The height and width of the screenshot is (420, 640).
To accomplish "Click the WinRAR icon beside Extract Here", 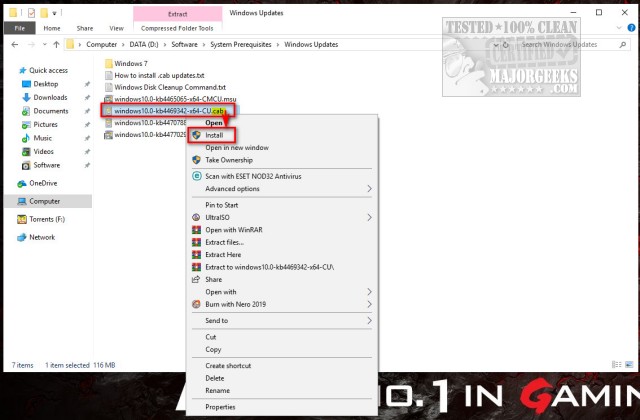I will pos(196,255).
